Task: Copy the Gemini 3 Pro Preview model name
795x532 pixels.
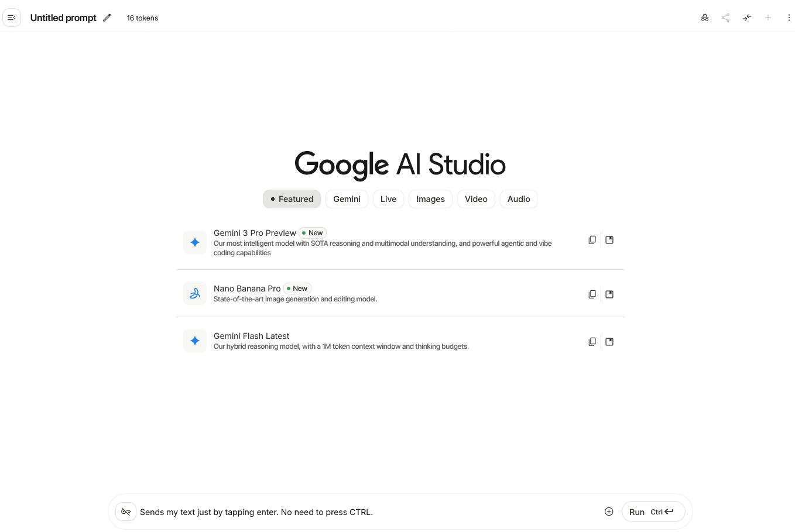Action: pos(592,239)
